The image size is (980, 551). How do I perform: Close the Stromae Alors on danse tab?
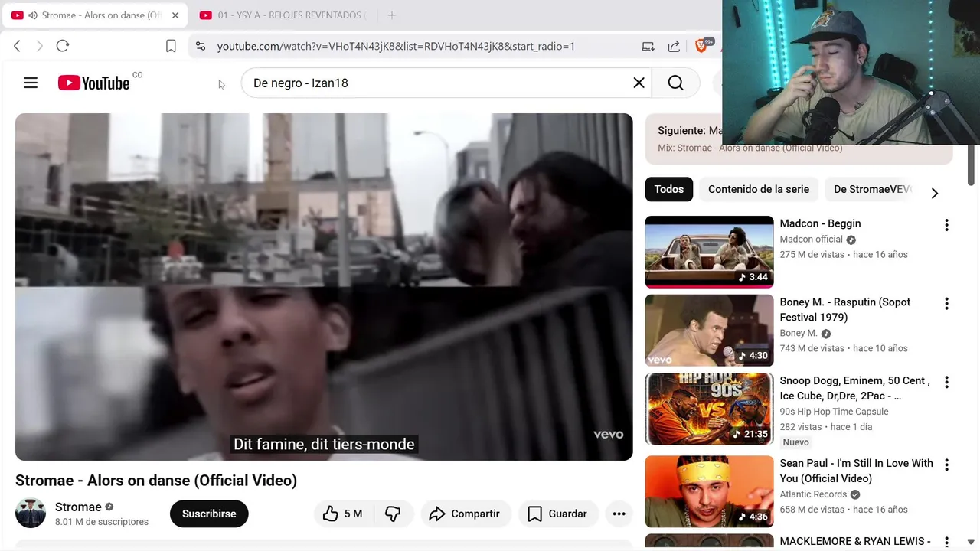pyautogui.click(x=175, y=15)
